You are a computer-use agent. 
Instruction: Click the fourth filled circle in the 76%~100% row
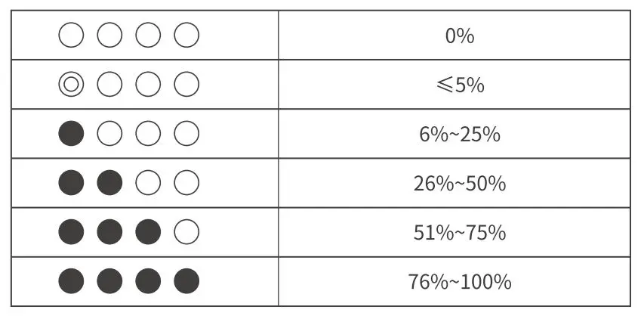click(x=186, y=281)
